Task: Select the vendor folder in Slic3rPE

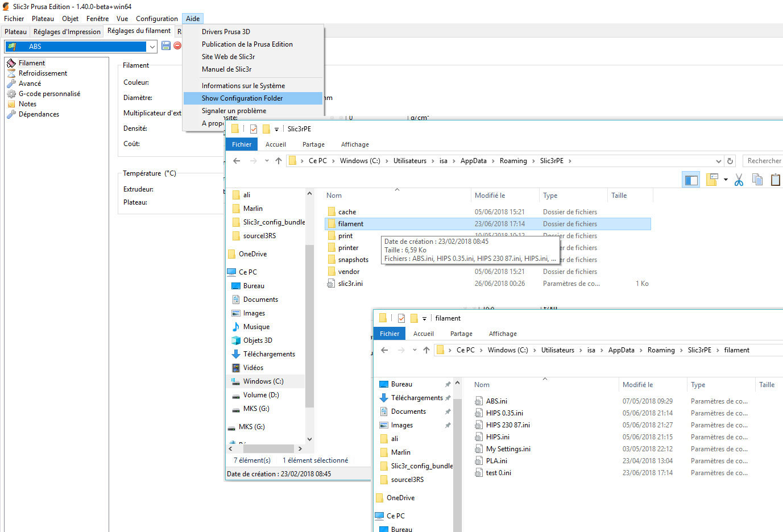Action: pos(349,272)
